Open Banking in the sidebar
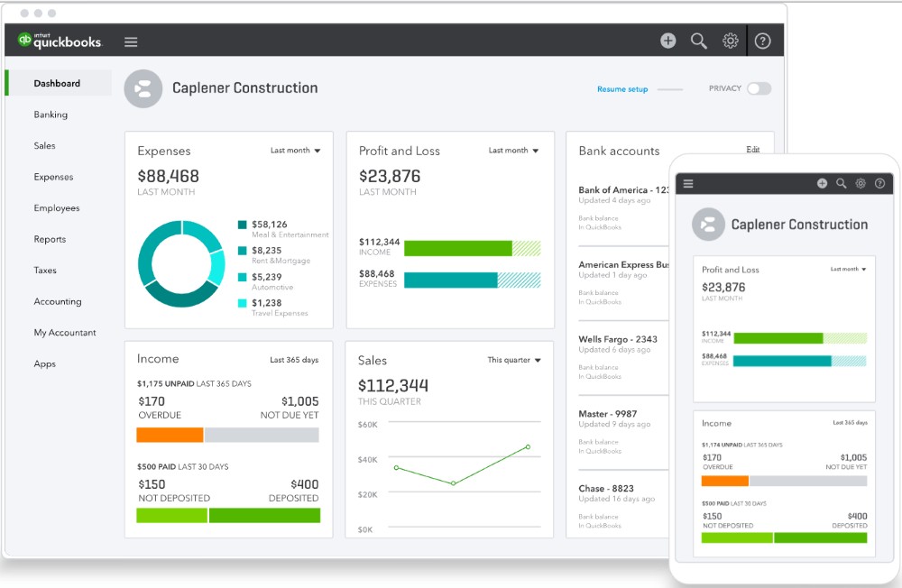This screenshot has width=902, height=588. [51, 115]
